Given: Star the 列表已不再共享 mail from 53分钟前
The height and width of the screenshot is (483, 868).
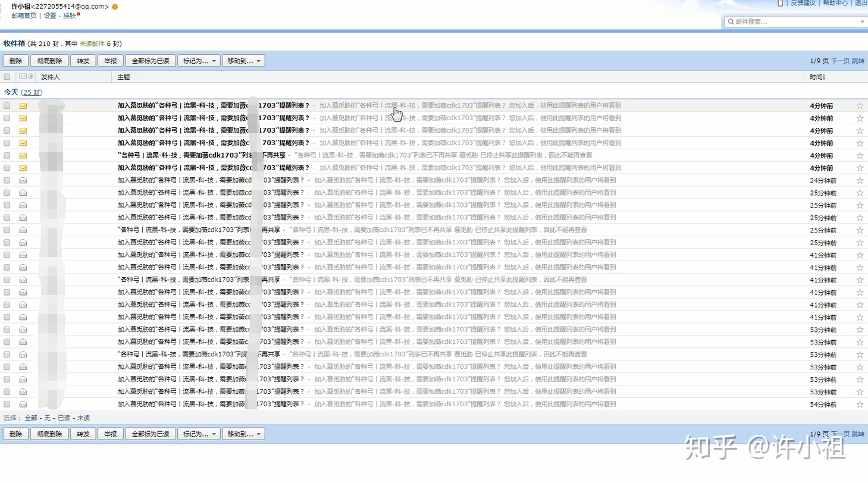Looking at the screenshot, I should [x=860, y=355].
